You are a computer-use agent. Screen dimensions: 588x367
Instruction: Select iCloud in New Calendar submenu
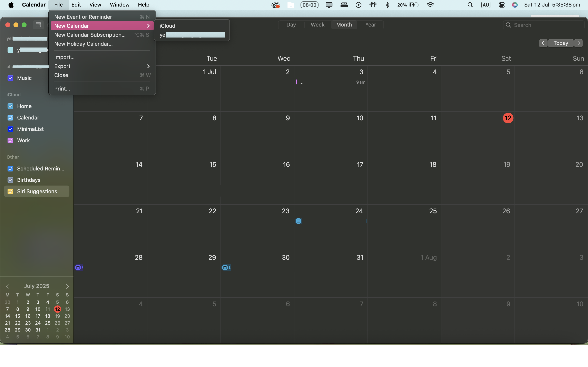[167, 26]
